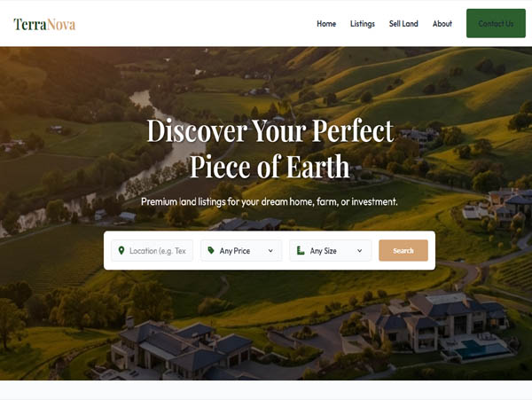Click the land size ruler icon

pos(301,250)
